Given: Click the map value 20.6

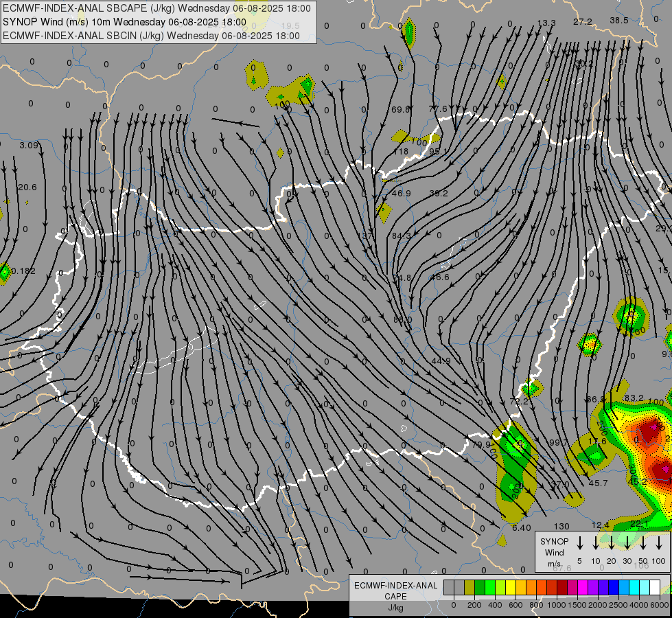Looking at the screenshot, I should [x=27, y=187].
